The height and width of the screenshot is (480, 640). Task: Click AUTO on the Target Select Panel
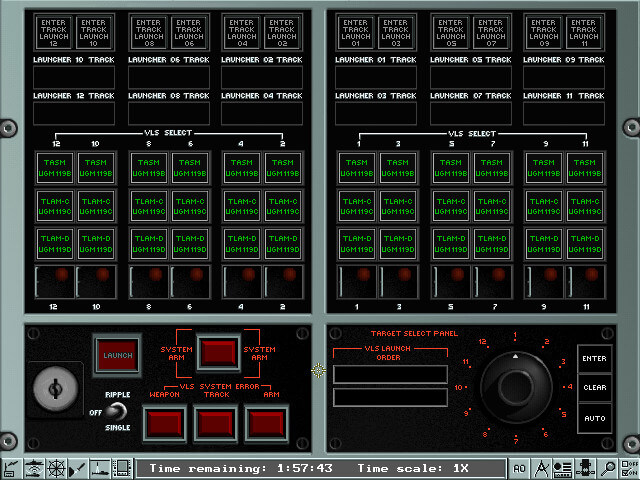[x=595, y=418]
